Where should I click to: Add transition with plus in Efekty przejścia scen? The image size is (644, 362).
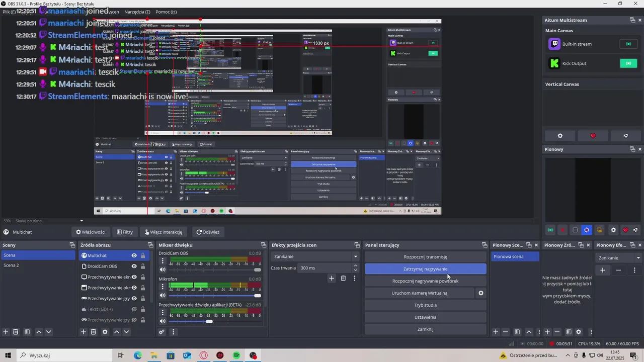(332, 278)
